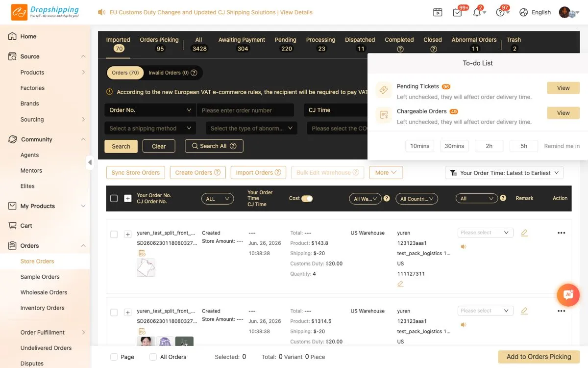Check the All Orders checkbox in bottom bar
Viewport: 588px width, 368px height.
click(x=153, y=357)
